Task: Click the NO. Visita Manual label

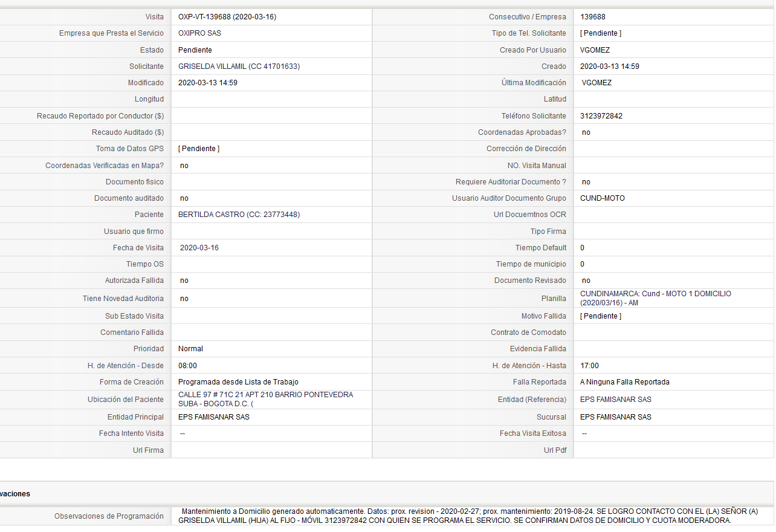Action: 537,166
